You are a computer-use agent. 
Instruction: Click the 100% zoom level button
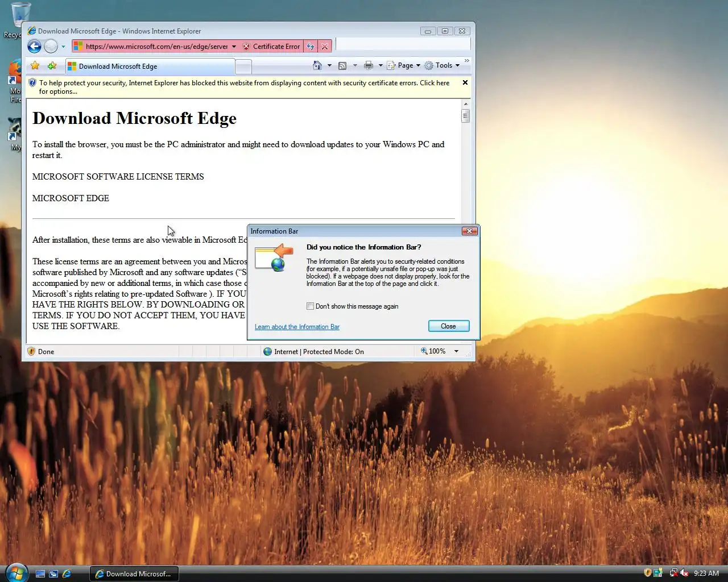point(433,351)
